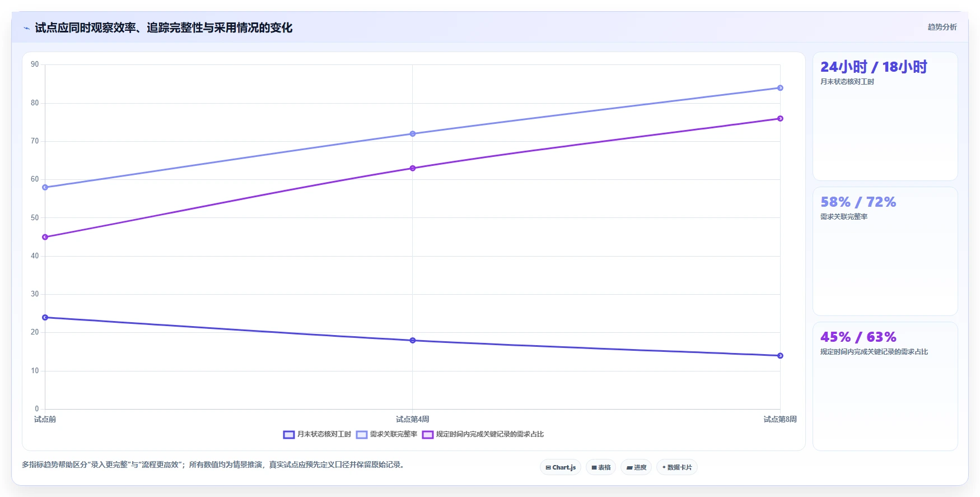Click the 试点前 x-axis label
The height and width of the screenshot is (497, 980).
[x=45, y=419]
